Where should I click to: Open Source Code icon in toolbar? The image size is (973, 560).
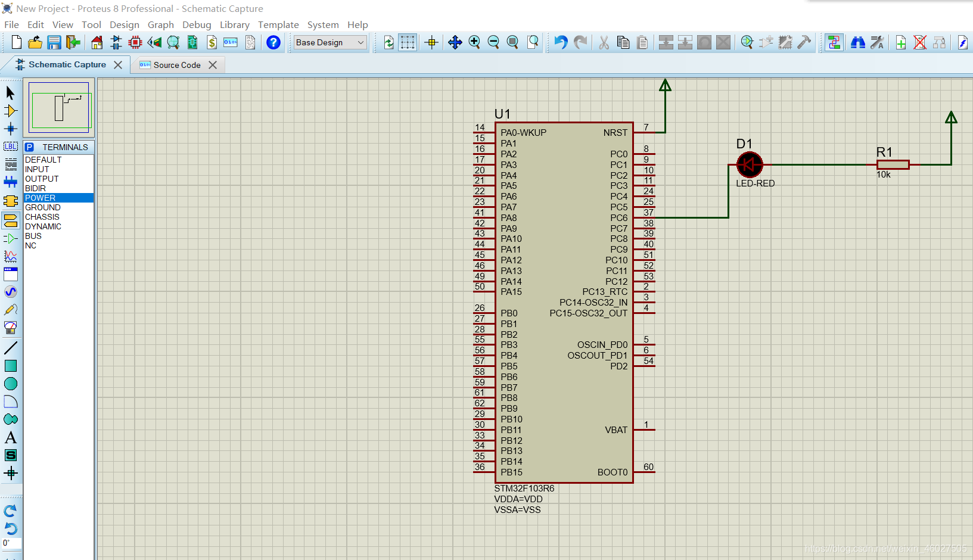(231, 42)
